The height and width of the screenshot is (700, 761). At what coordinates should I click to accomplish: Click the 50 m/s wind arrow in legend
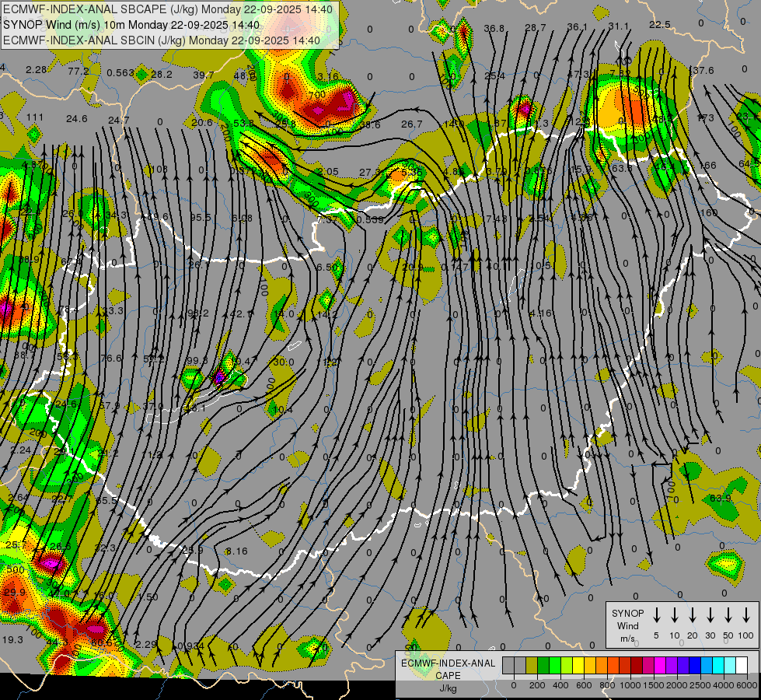(728, 615)
